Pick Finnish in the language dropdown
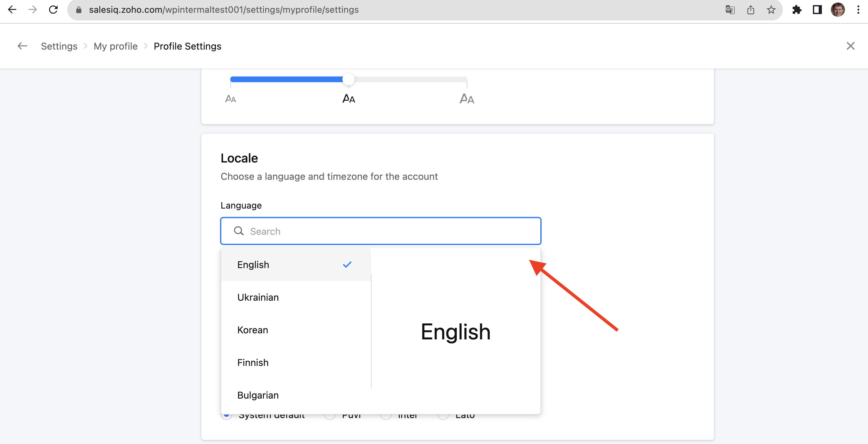Screen dimensions: 868x444 tap(253, 362)
